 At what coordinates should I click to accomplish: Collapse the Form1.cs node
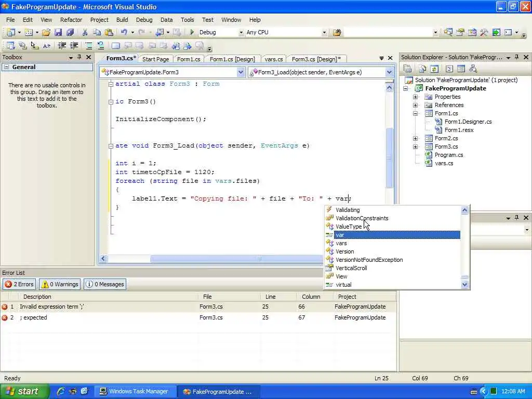pos(415,113)
